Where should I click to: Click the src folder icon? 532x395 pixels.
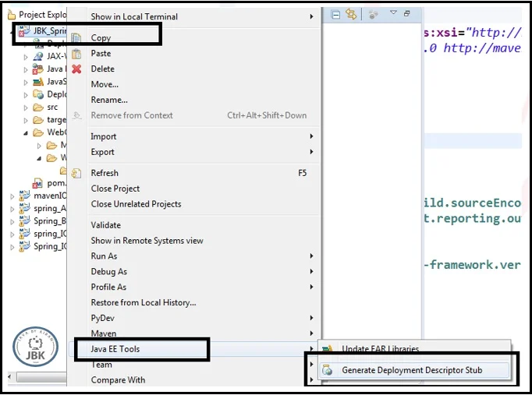[38, 108]
